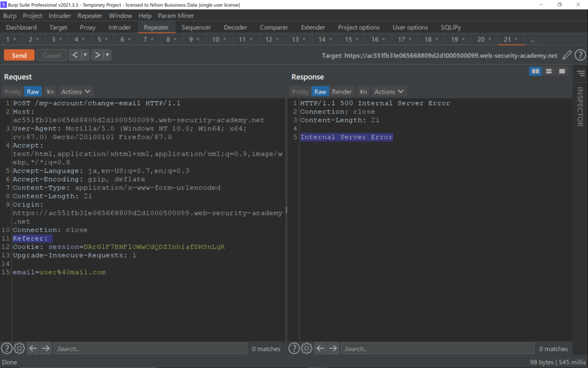Edit target with the pencil icon

(567, 55)
